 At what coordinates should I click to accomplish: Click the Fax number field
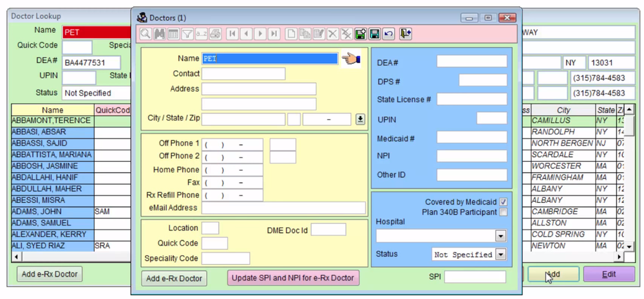tap(232, 183)
